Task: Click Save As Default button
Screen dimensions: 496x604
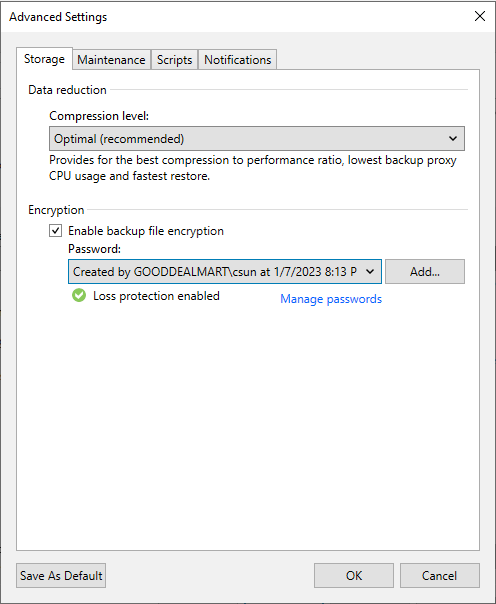Action: pyautogui.click(x=61, y=575)
